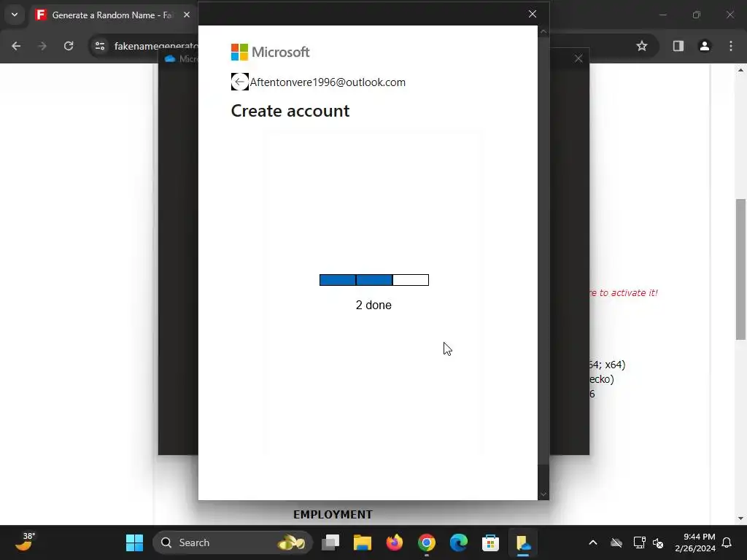747x560 pixels.
Task: Minimize the Chrome browser window
Action: pyautogui.click(x=662, y=15)
